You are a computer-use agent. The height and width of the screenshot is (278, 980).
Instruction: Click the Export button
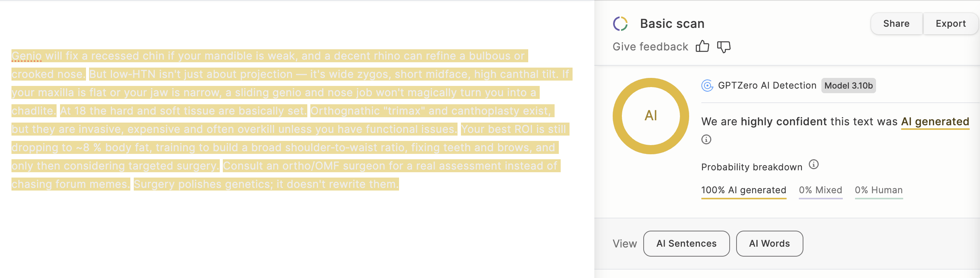pyautogui.click(x=951, y=24)
